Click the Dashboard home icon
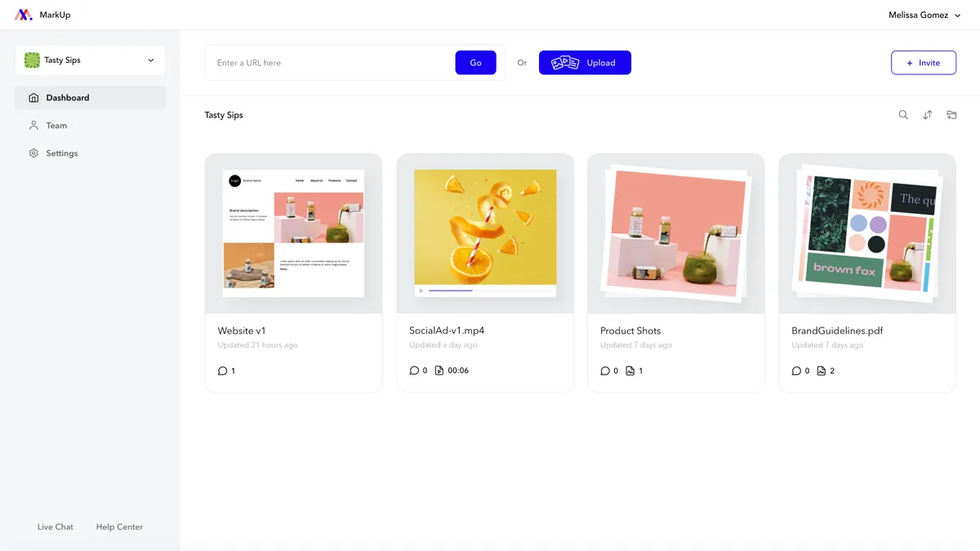The height and width of the screenshot is (551, 980). (x=33, y=98)
